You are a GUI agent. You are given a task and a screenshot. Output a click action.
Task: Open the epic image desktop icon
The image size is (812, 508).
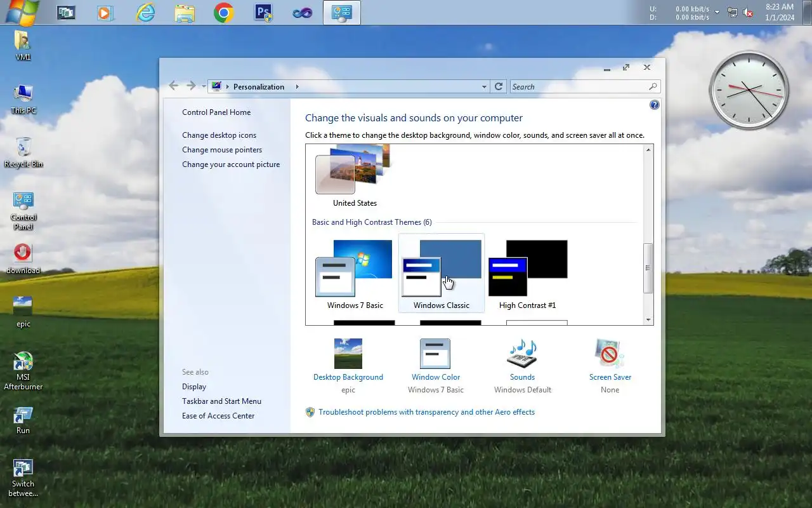23,312
